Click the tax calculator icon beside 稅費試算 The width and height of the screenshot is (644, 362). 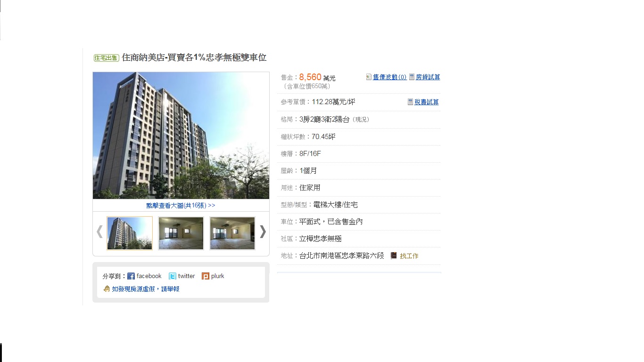(410, 102)
